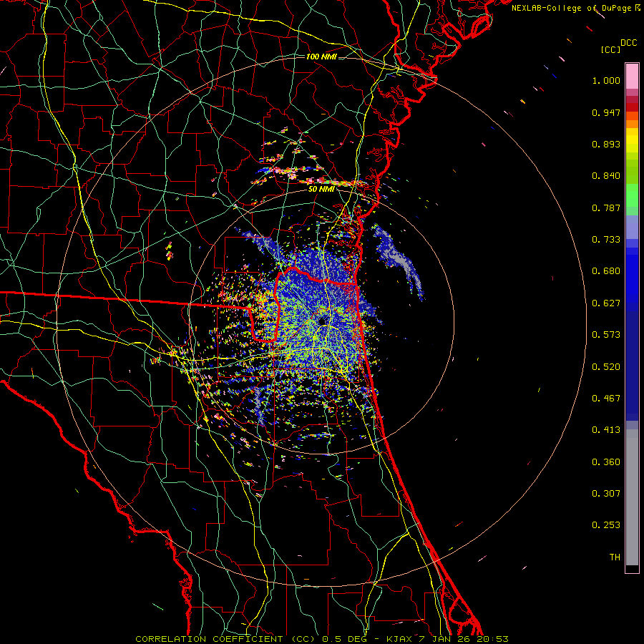This screenshot has width=644, height=644.
Task: Click the DCC product label
Action: (x=629, y=43)
